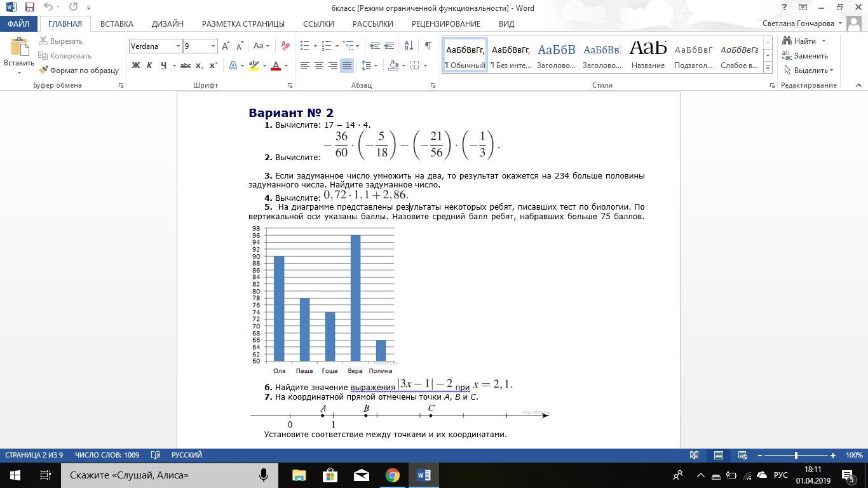
Task: Click the Increase Font Size icon
Action: (226, 46)
